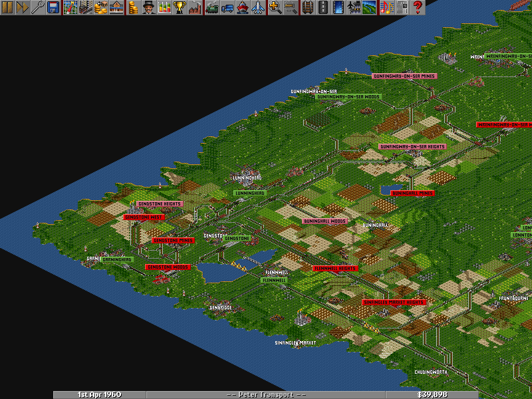532x399 pixels.
Task: Click the white Flennwell town name
Action: 277,272
